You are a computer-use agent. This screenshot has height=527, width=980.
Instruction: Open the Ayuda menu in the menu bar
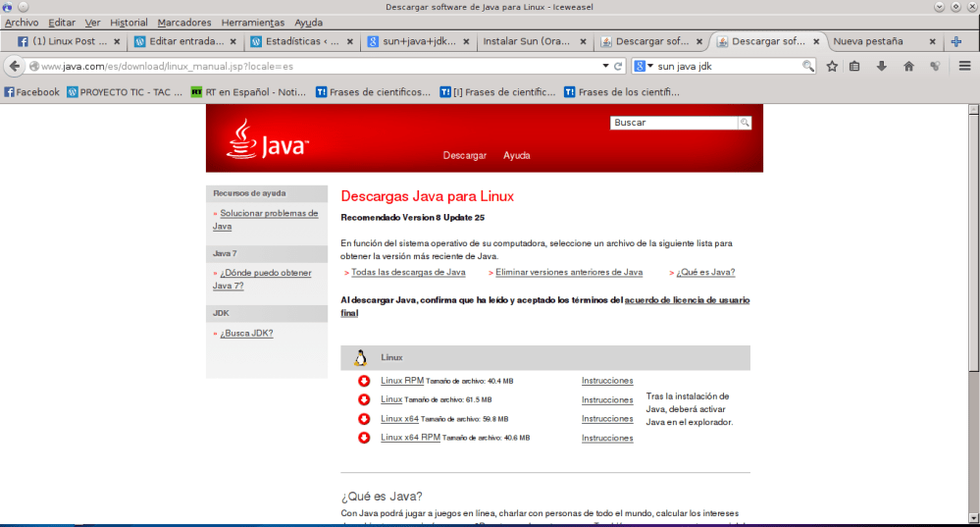309,23
